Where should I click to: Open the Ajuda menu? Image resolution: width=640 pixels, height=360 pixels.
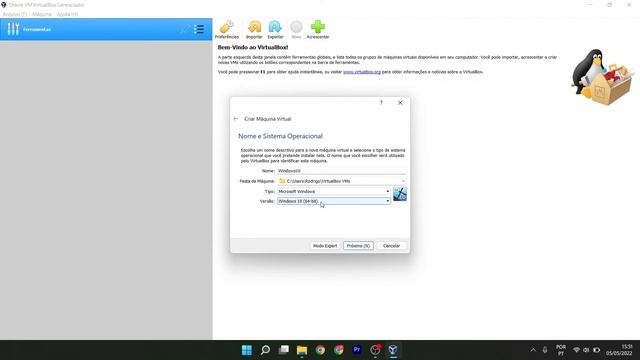67,14
